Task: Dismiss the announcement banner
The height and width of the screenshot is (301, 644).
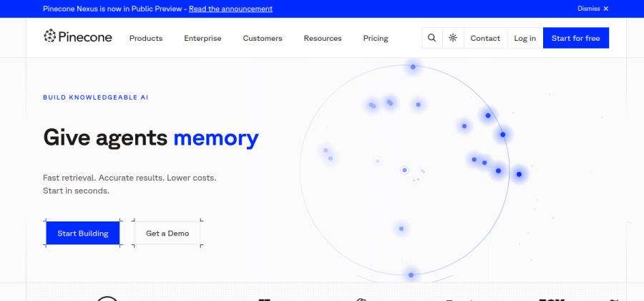Action: click(593, 9)
